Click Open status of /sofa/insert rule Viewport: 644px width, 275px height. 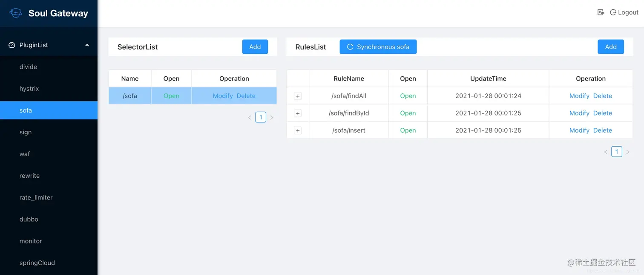(x=408, y=130)
